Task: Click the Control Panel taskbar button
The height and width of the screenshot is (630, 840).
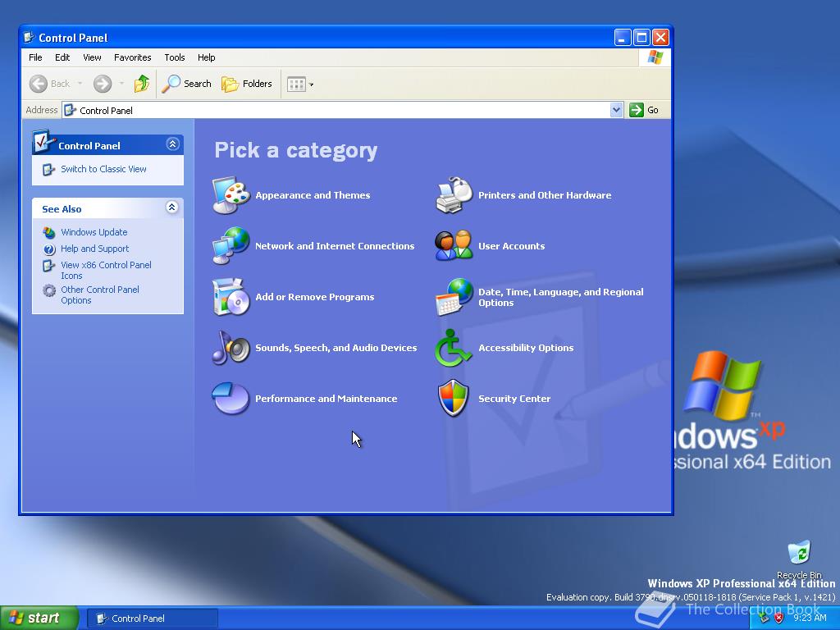Action: (x=152, y=619)
